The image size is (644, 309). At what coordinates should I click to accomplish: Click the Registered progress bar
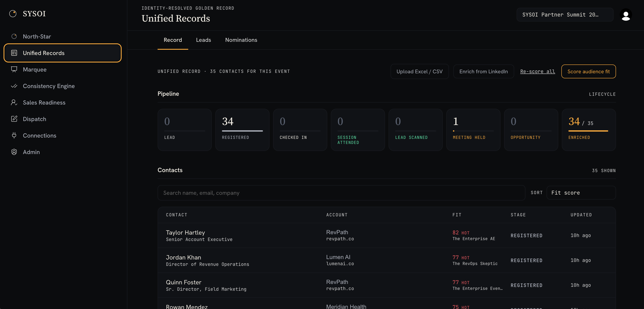click(242, 131)
